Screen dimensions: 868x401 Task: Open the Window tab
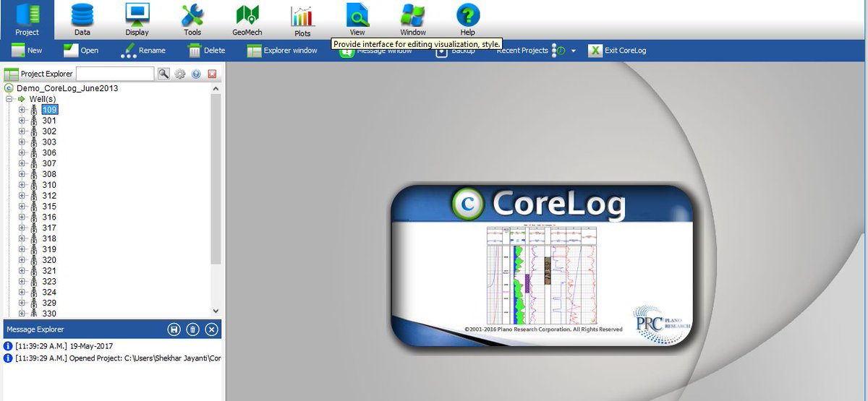point(413,20)
